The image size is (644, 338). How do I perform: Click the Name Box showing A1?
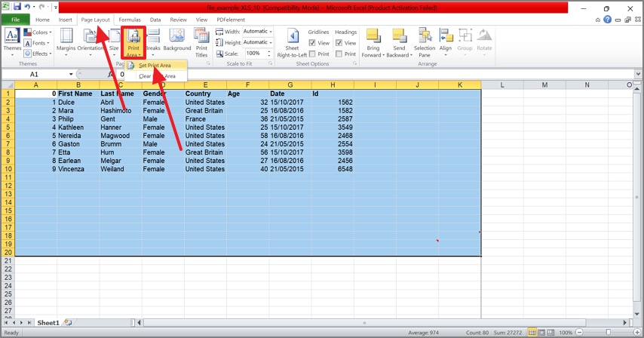(x=35, y=75)
